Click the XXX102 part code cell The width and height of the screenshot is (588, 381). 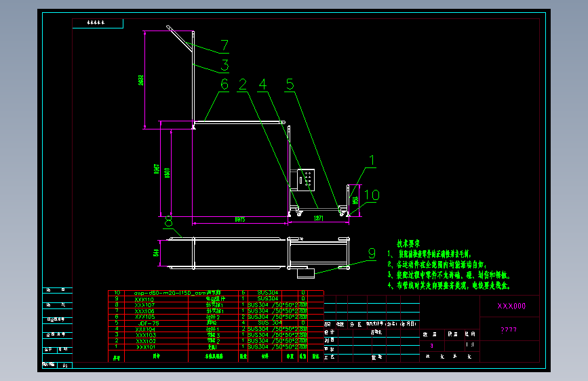pyautogui.click(x=146, y=341)
